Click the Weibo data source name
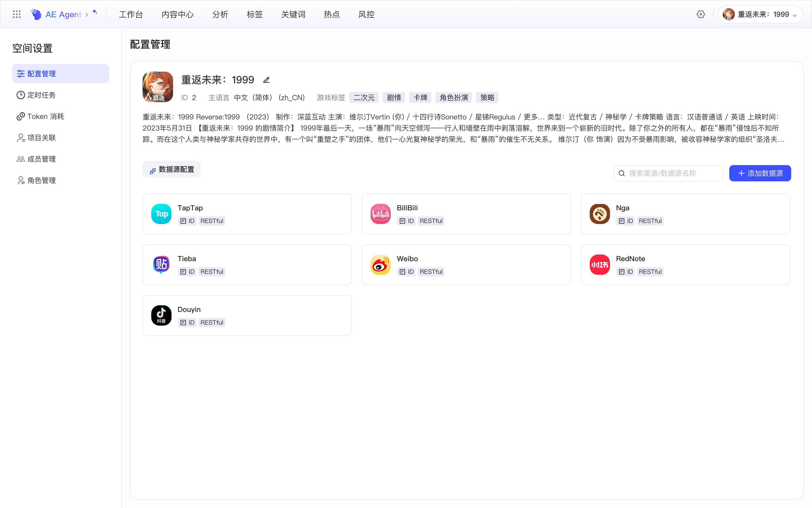Image resolution: width=812 pixels, height=508 pixels. tap(407, 259)
